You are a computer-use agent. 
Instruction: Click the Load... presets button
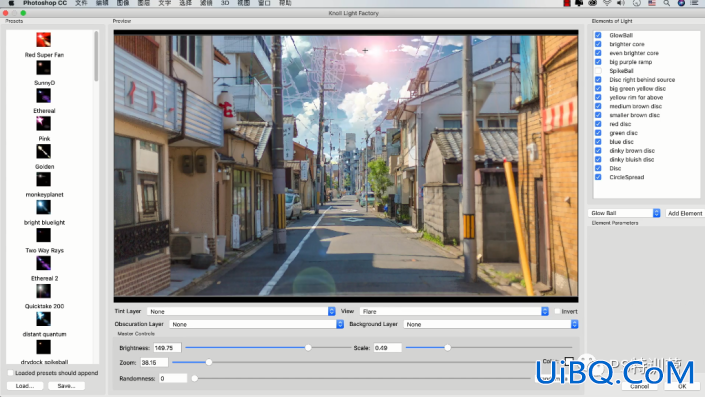(25, 386)
